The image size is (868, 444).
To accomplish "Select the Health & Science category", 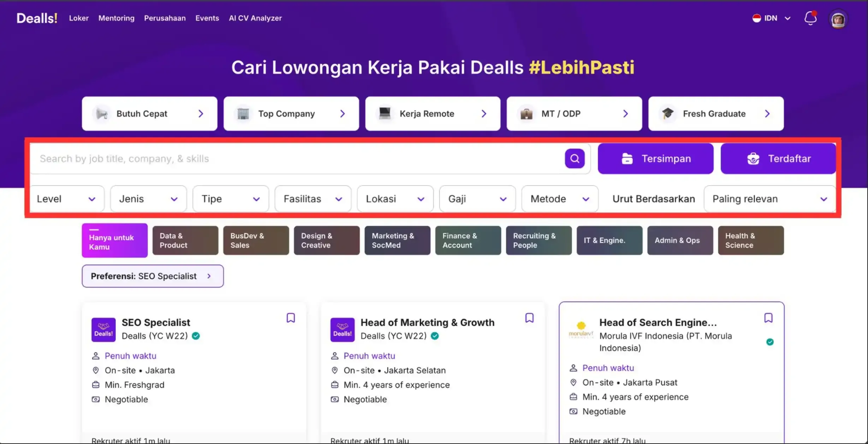I will [x=751, y=240].
